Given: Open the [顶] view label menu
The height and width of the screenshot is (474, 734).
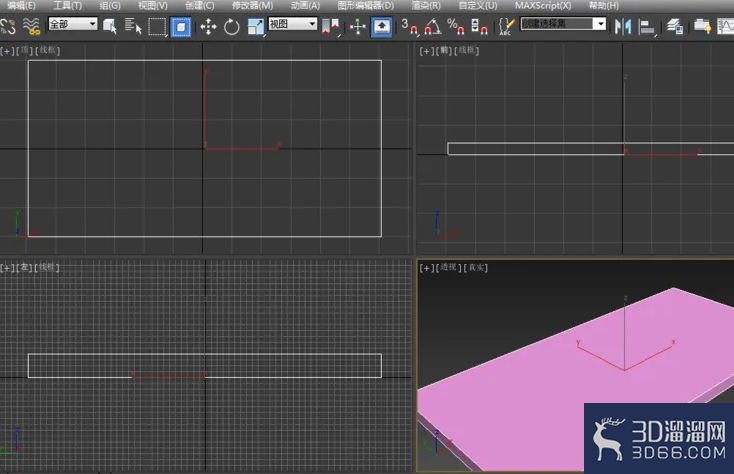Looking at the screenshot, I should 24,51.
